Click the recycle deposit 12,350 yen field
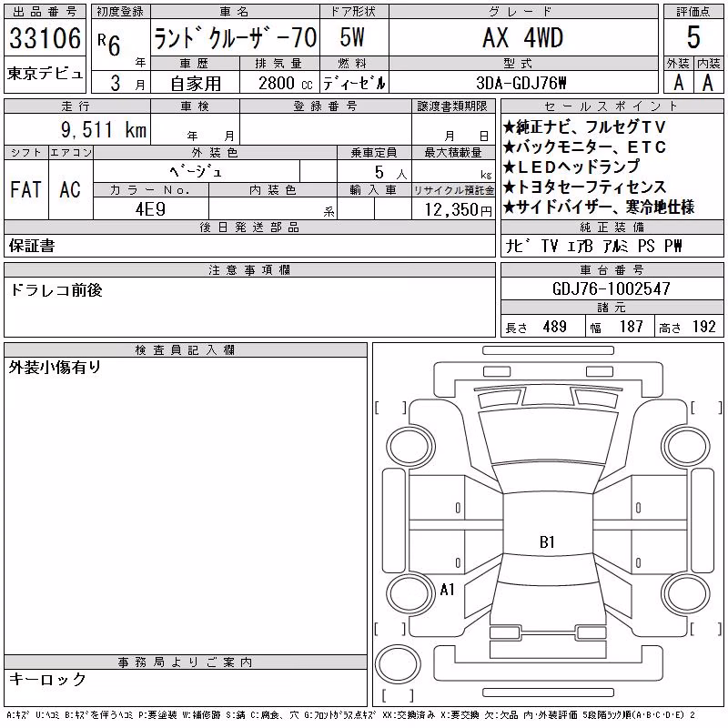Viewport: 728px width, 728px height. 453,208
